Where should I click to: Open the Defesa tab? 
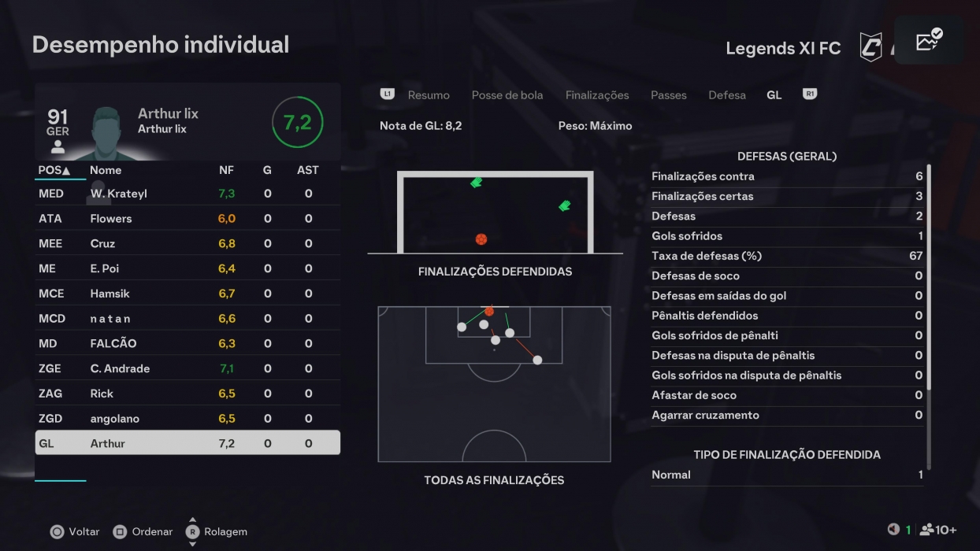726,94
